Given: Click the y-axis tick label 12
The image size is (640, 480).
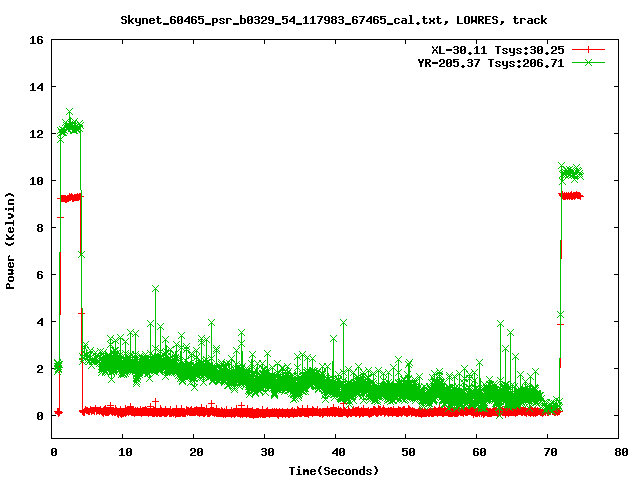Looking at the screenshot, I should [x=36, y=134].
